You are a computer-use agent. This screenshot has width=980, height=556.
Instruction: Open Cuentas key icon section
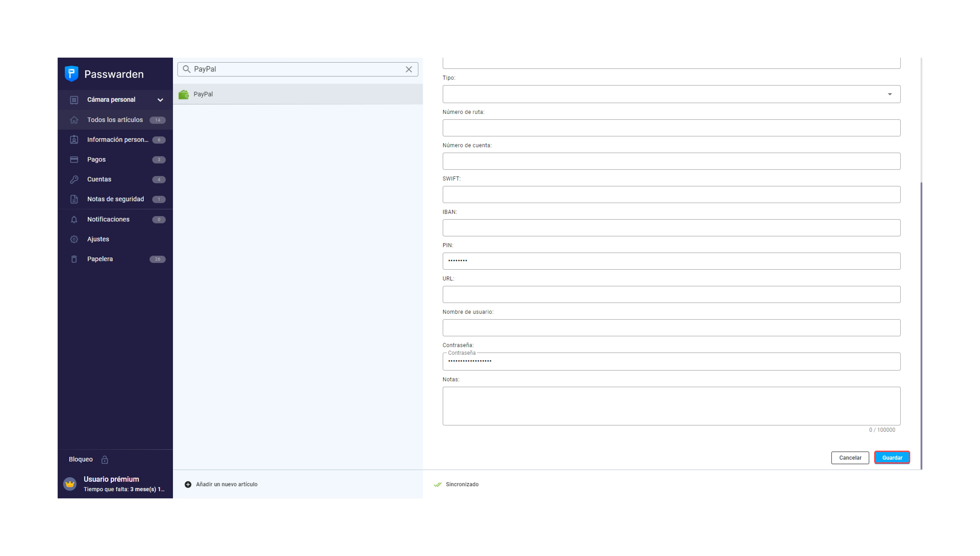(x=74, y=179)
